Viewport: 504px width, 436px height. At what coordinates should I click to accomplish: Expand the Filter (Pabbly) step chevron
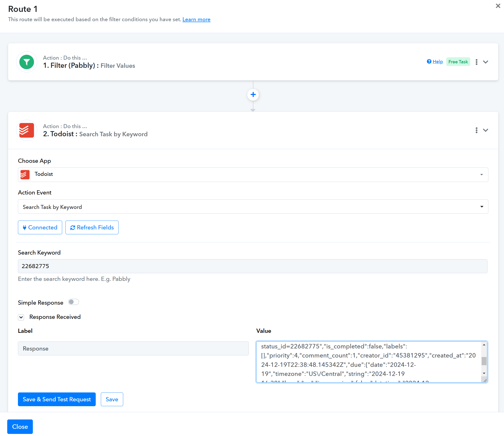[486, 62]
